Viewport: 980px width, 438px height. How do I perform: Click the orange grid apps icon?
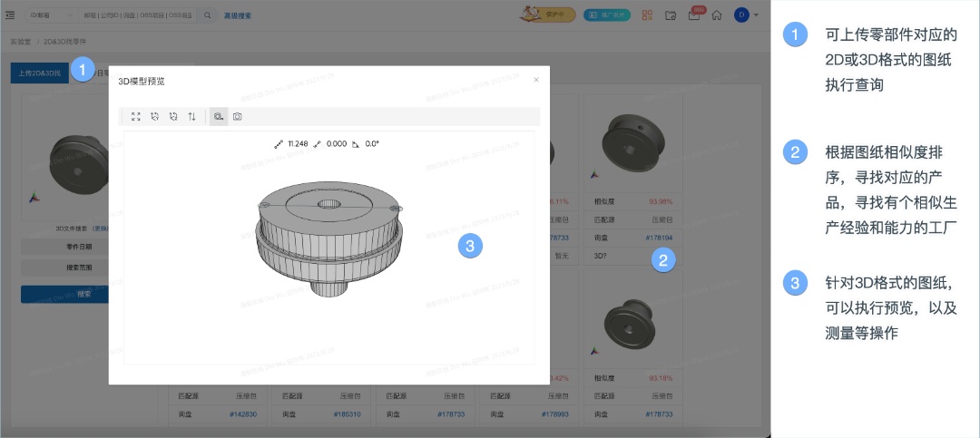pos(648,15)
